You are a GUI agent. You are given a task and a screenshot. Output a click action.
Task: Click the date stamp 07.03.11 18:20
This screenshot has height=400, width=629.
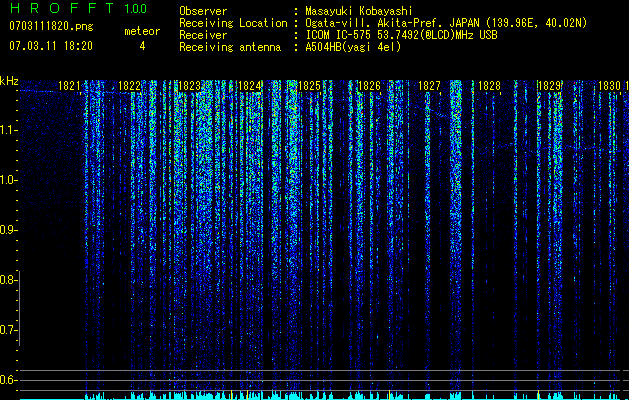(x=51, y=46)
